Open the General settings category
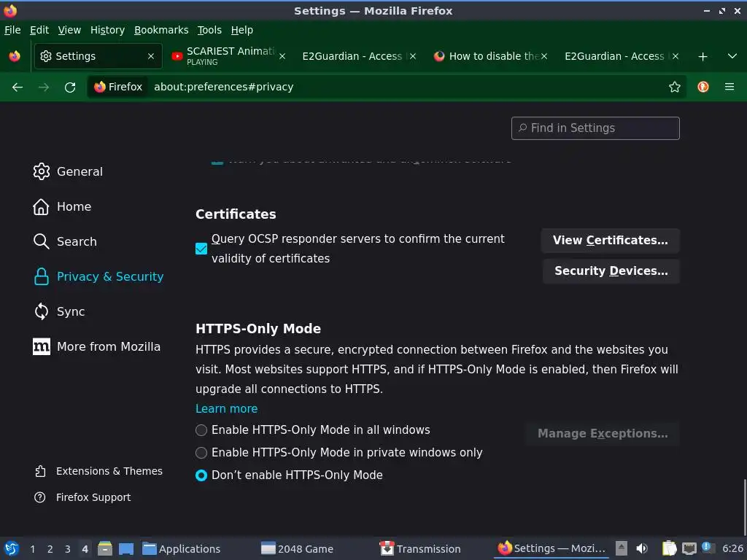The height and width of the screenshot is (560, 747). click(68, 171)
